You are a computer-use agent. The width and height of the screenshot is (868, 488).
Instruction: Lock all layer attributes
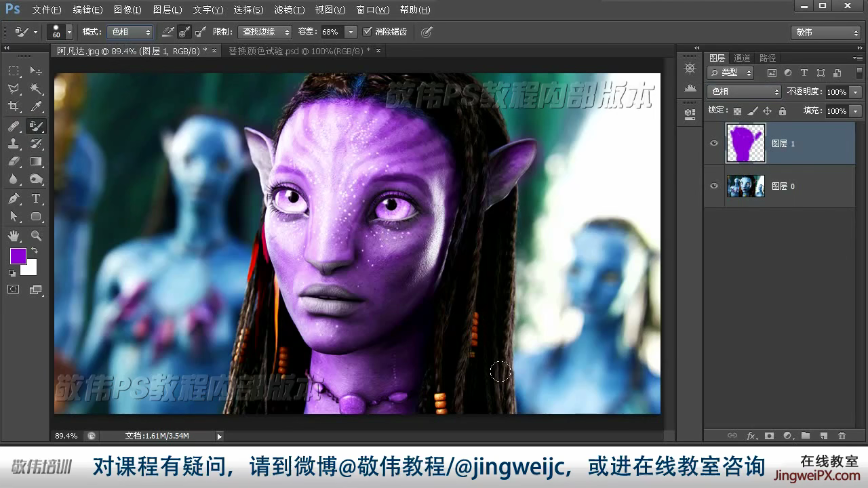pos(783,111)
